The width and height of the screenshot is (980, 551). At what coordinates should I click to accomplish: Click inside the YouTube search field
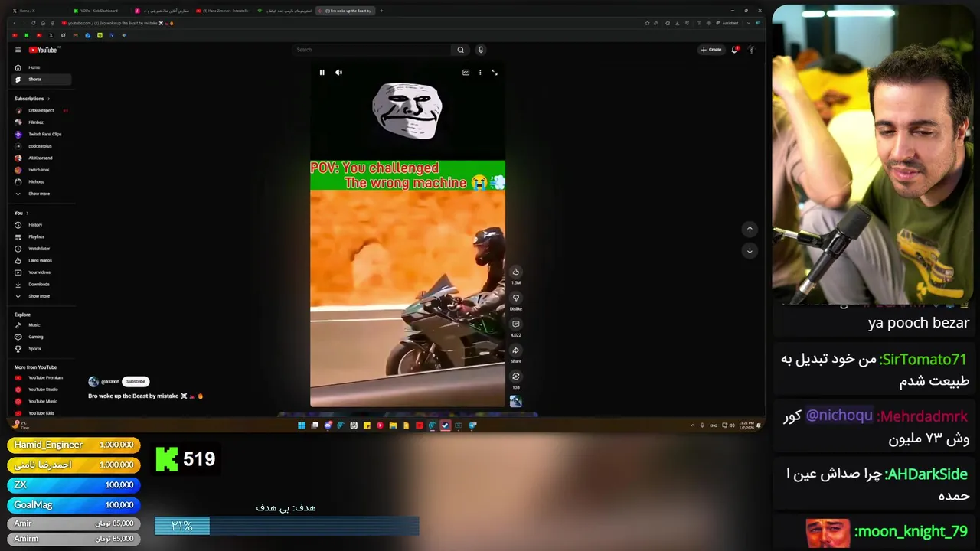tap(371, 50)
